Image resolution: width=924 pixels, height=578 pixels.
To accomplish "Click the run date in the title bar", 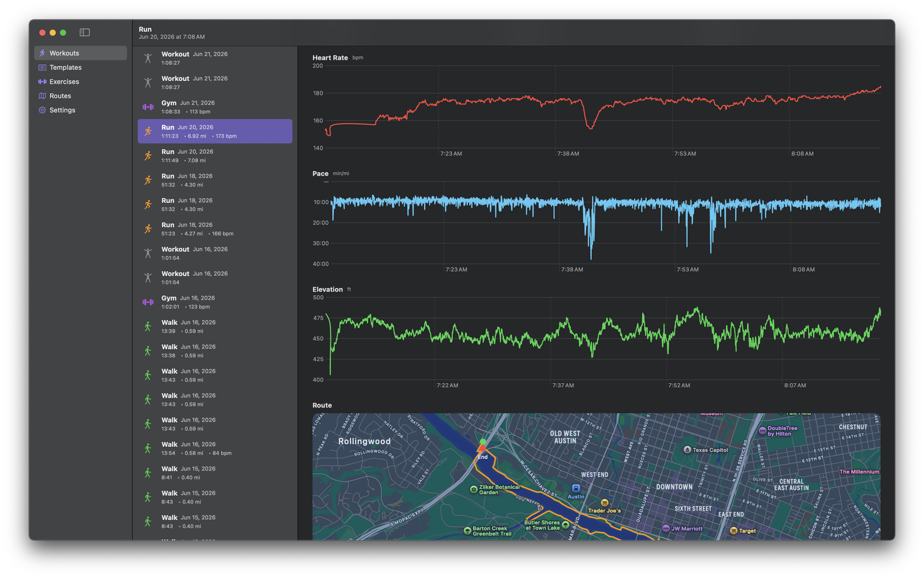I will point(172,37).
